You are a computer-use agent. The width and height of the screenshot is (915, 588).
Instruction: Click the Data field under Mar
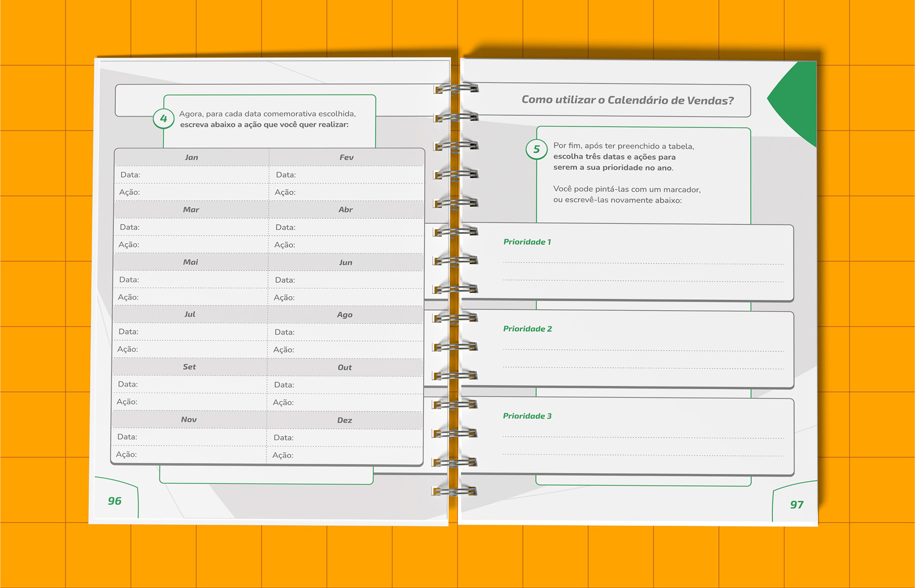pyautogui.click(x=191, y=227)
